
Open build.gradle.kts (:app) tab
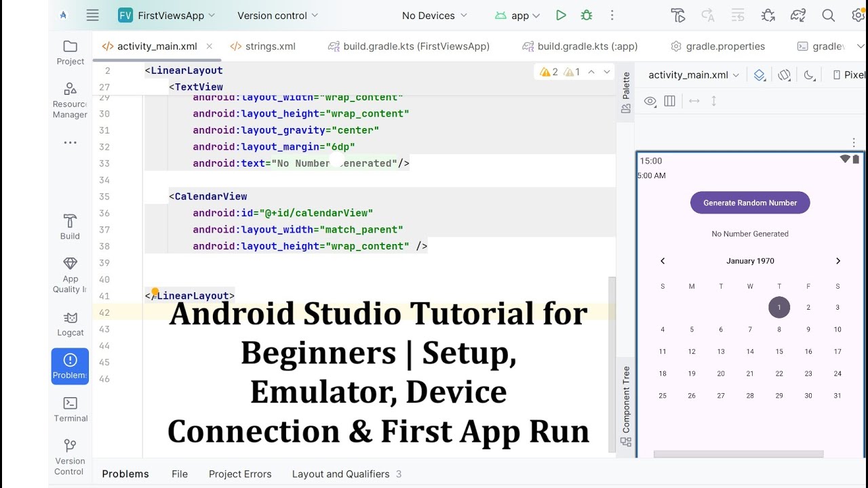580,46
